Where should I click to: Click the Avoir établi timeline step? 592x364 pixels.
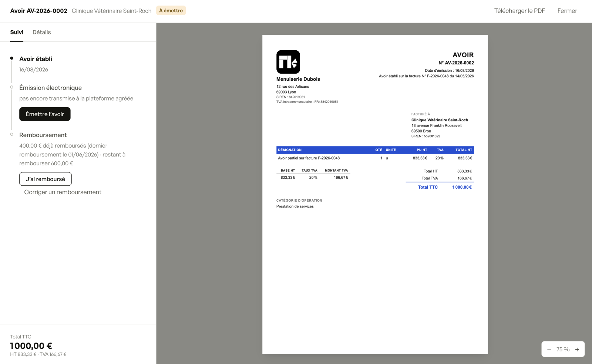pyautogui.click(x=36, y=59)
